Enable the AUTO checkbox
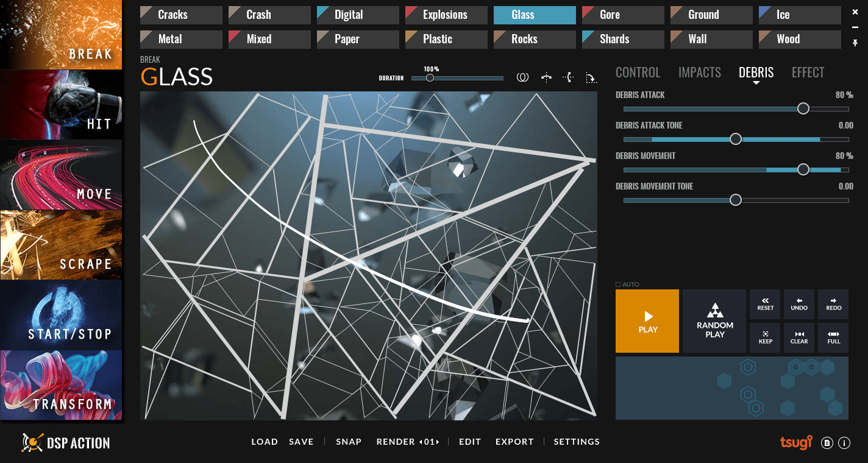 (x=617, y=284)
